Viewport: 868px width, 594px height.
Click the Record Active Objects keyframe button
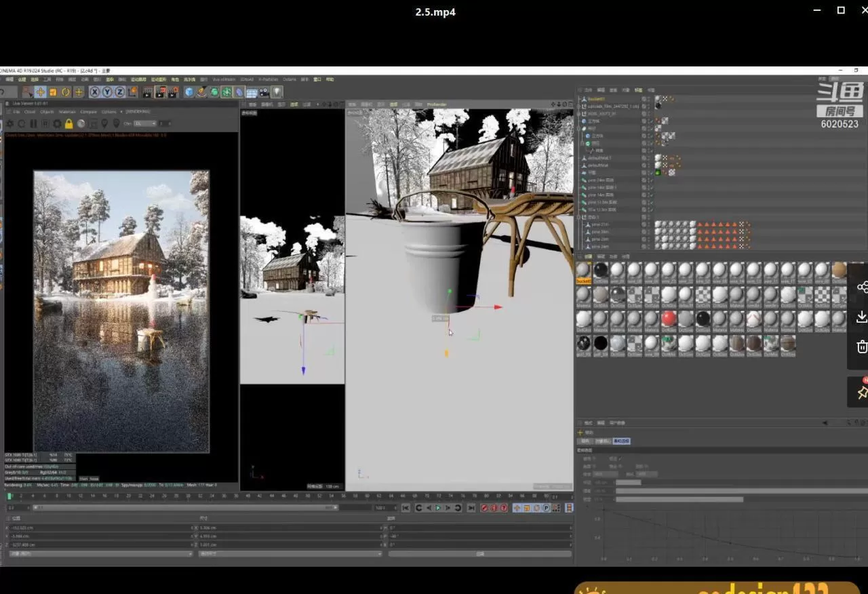[484, 508]
